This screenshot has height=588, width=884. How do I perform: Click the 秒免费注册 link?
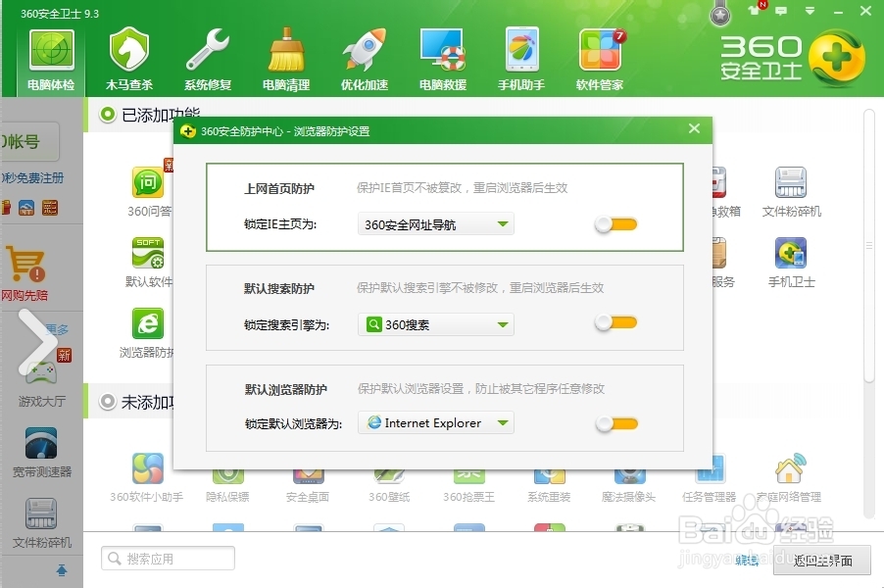32,178
